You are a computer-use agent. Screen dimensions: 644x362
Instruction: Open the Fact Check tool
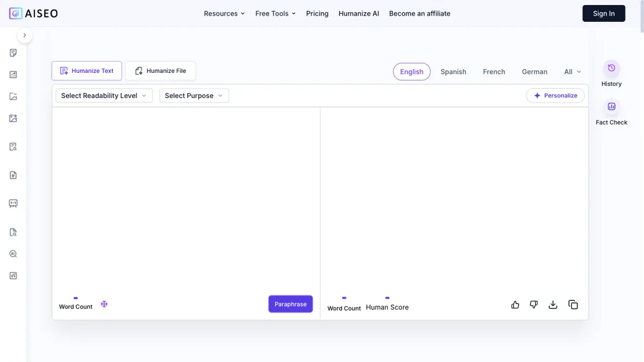click(611, 112)
